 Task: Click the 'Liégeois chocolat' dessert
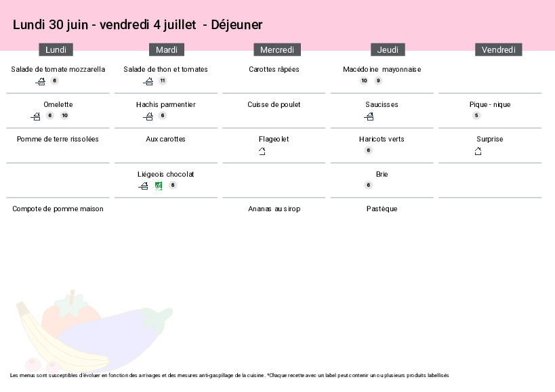coord(165,174)
